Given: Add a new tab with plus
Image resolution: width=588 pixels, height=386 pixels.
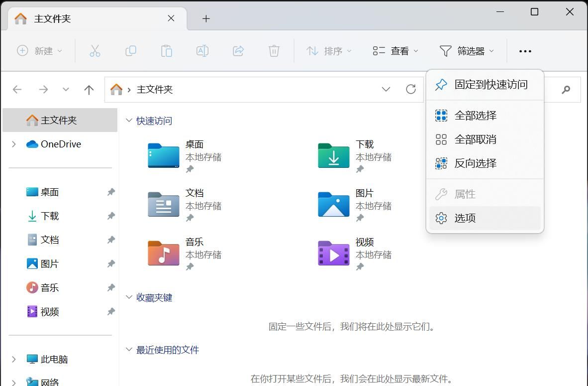Looking at the screenshot, I should pyautogui.click(x=206, y=18).
